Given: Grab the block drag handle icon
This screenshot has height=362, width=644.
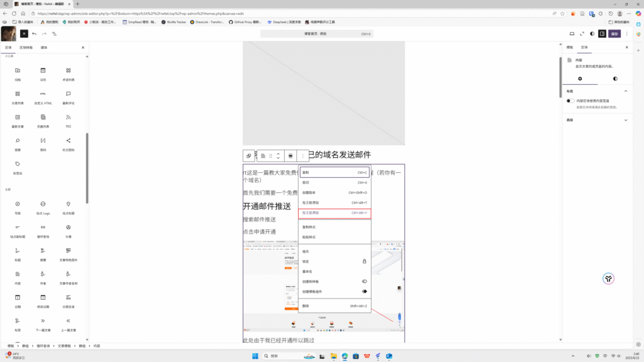Looking at the screenshot, I should 270,156.
